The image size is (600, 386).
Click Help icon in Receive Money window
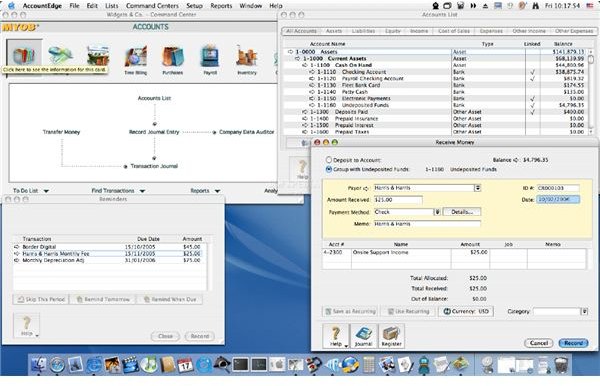tap(335, 336)
